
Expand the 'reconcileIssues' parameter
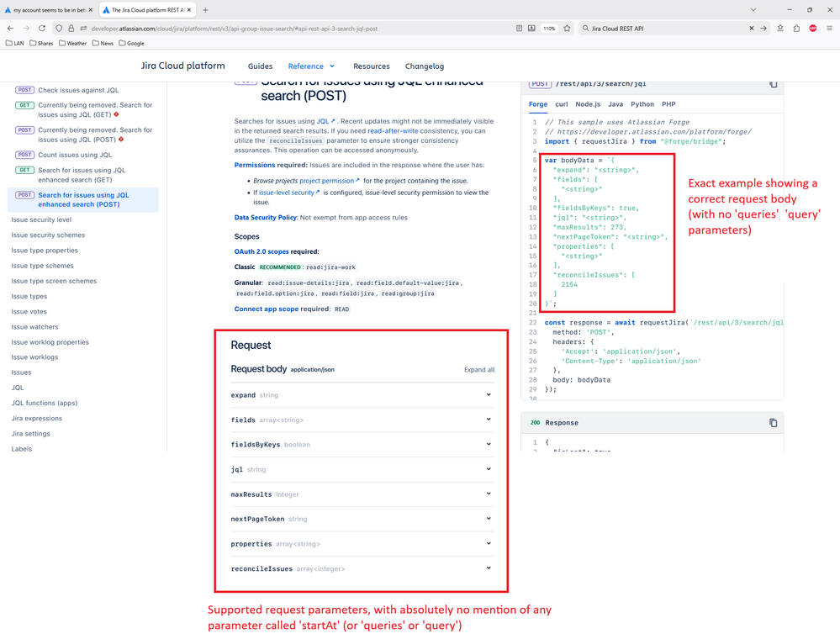tap(362, 569)
